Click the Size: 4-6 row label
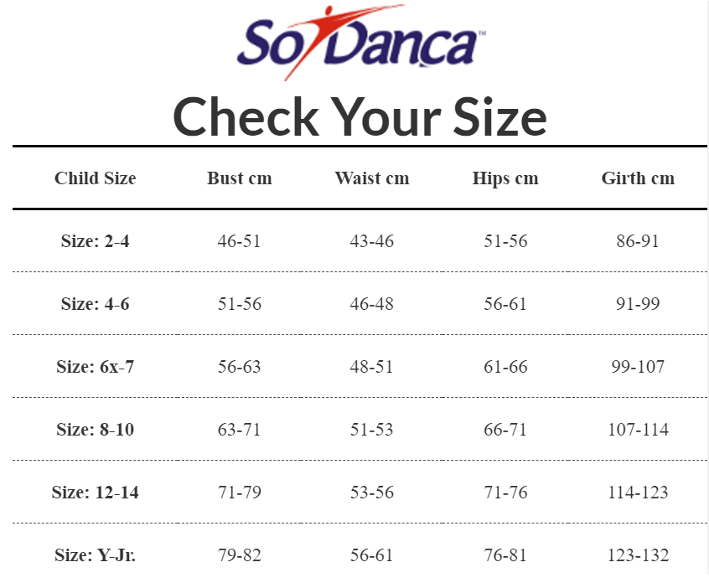The height and width of the screenshot is (588, 709). [x=95, y=304]
